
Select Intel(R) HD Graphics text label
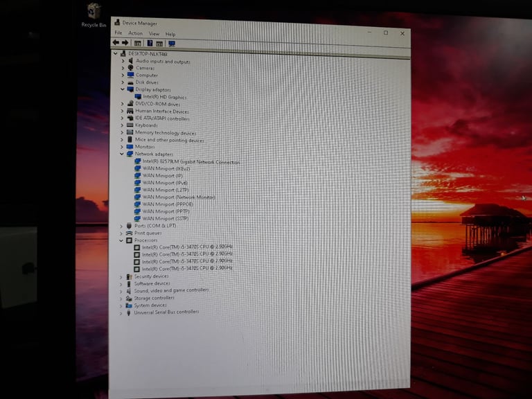[165, 97]
